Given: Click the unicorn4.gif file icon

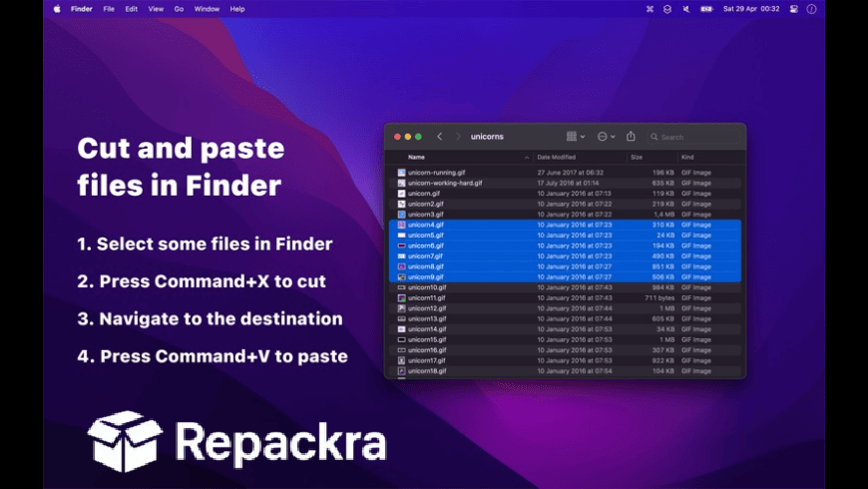Looking at the screenshot, I should point(401,225).
